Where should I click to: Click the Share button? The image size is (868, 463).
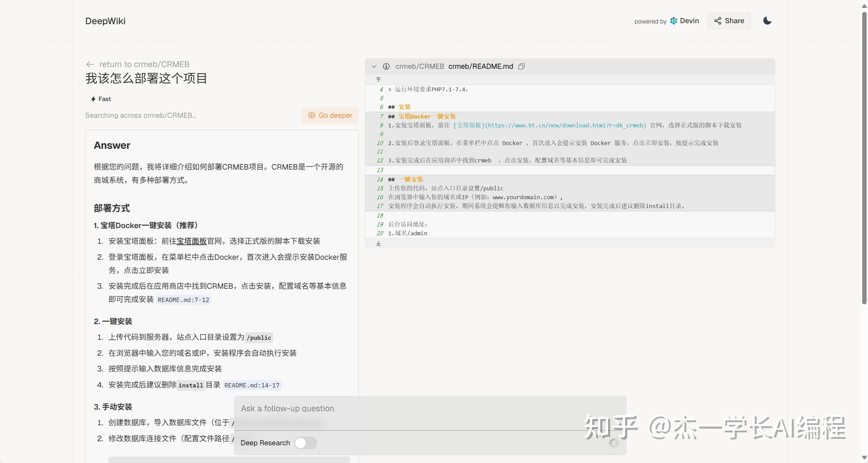(x=729, y=20)
